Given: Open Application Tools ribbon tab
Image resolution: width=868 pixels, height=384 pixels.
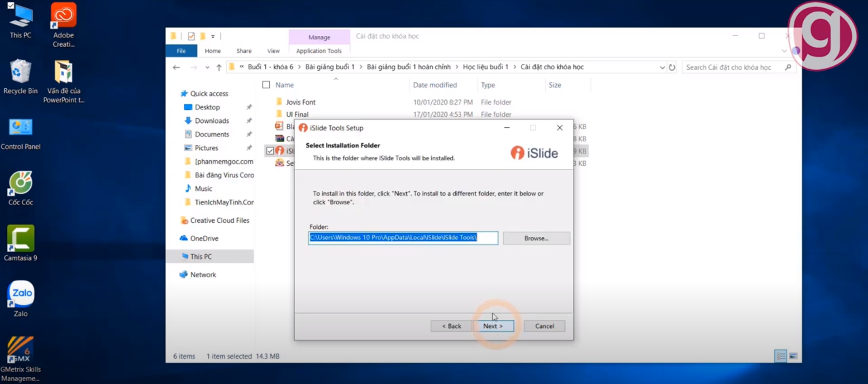Looking at the screenshot, I should click(x=319, y=51).
